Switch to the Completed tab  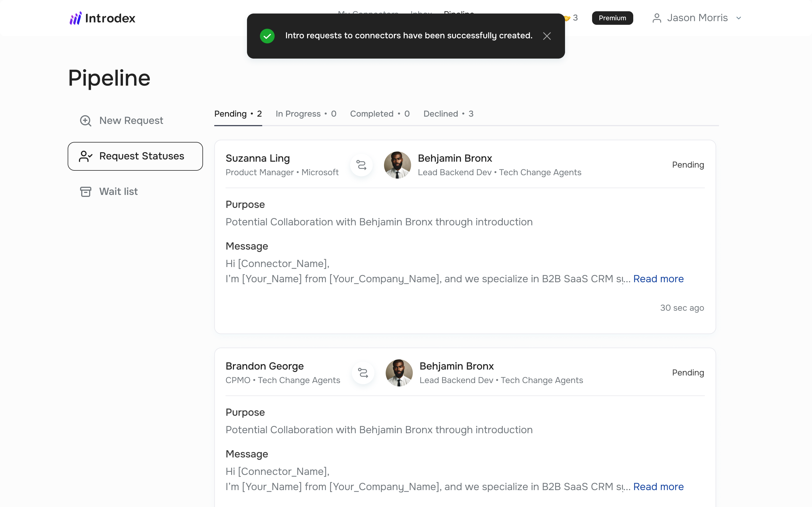tap(379, 114)
